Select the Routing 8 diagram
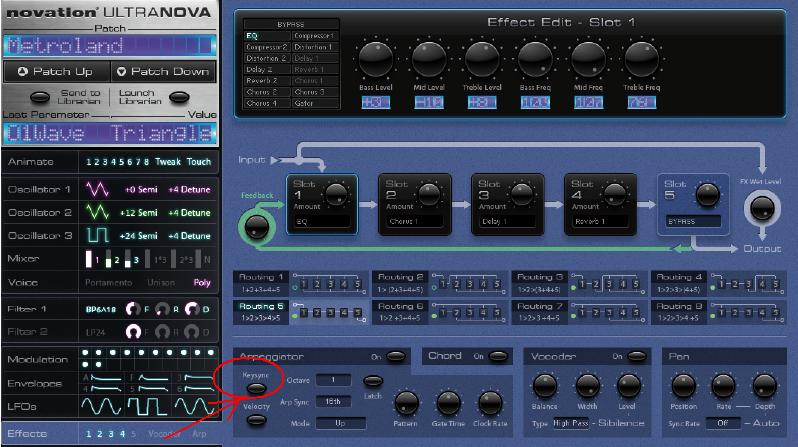 [x=747, y=312]
